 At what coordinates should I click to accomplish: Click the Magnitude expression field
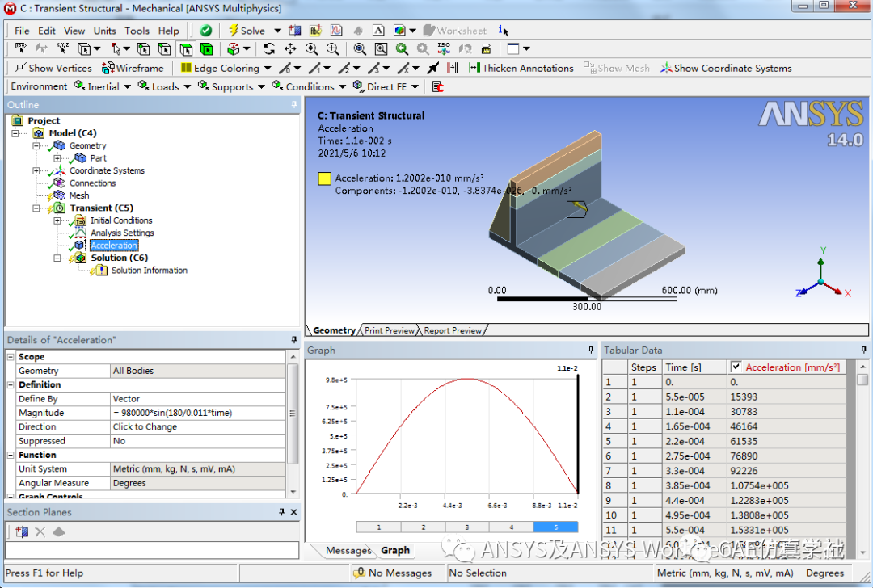coord(198,413)
